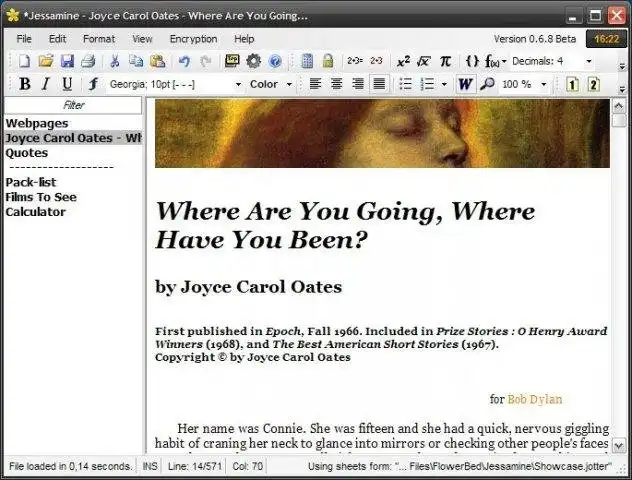The image size is (632, 480).
Task: Open the search magnifier icon
Action: tap(487, 84)
